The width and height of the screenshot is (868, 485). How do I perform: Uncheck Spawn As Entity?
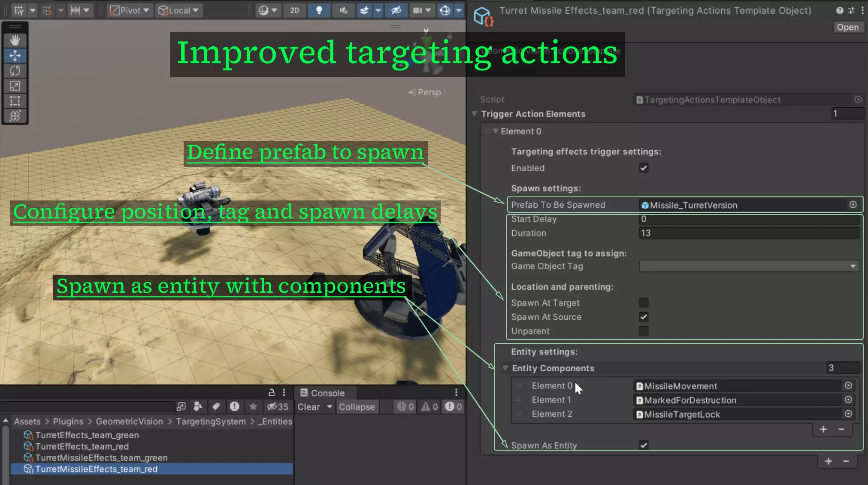[x=643, y=445]
